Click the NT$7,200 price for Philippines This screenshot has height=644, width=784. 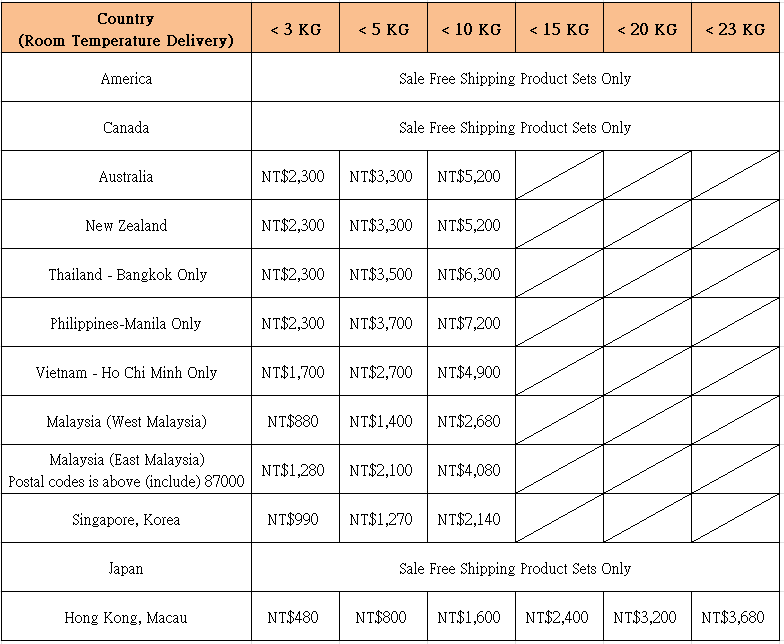pos(469,323)
